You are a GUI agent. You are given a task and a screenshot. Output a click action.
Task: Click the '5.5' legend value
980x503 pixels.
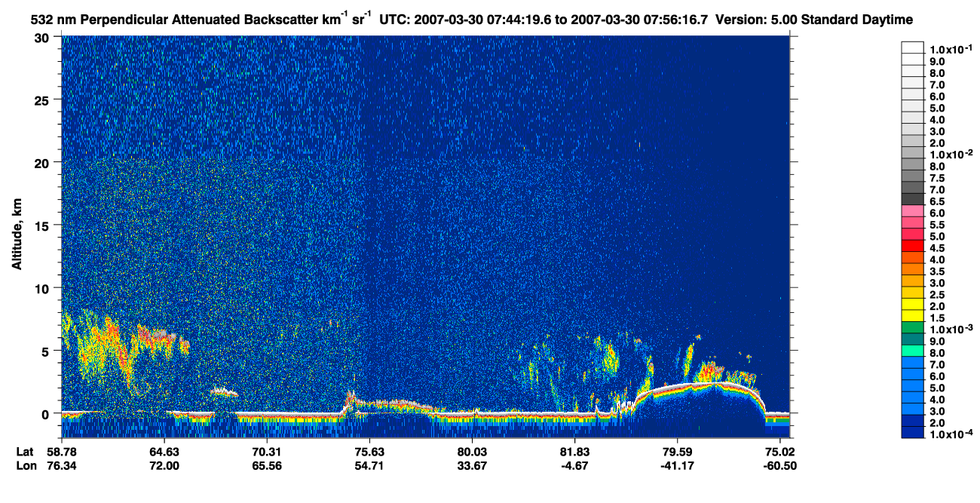click(x=937, y=225)
